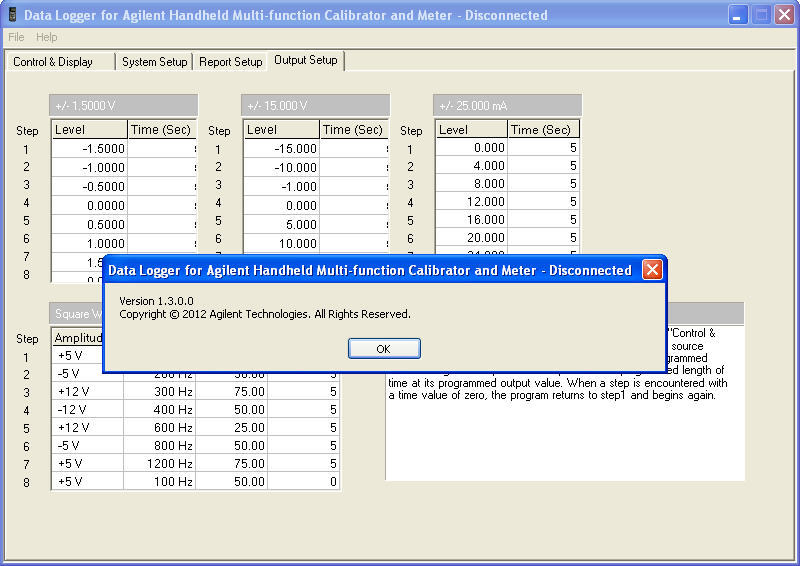The width and height of the screenshot is (800, 566).
Task: Select frequency cell 1200 Hz
Action: pos(160,463)
